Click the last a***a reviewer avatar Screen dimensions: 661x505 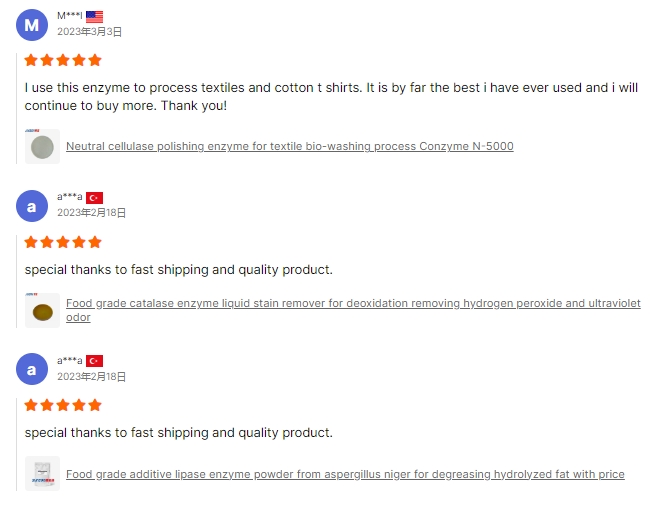point(32,369)
